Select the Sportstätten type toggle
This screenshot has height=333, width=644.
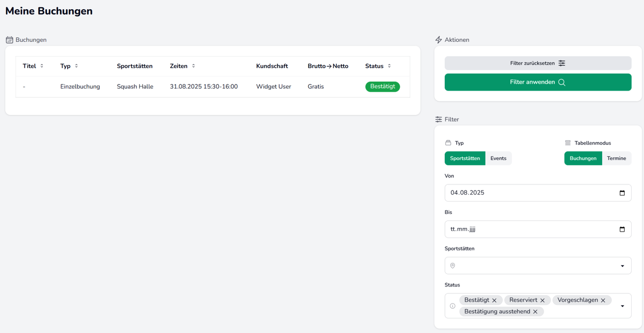pyautogui.click(x=465, y=158)
